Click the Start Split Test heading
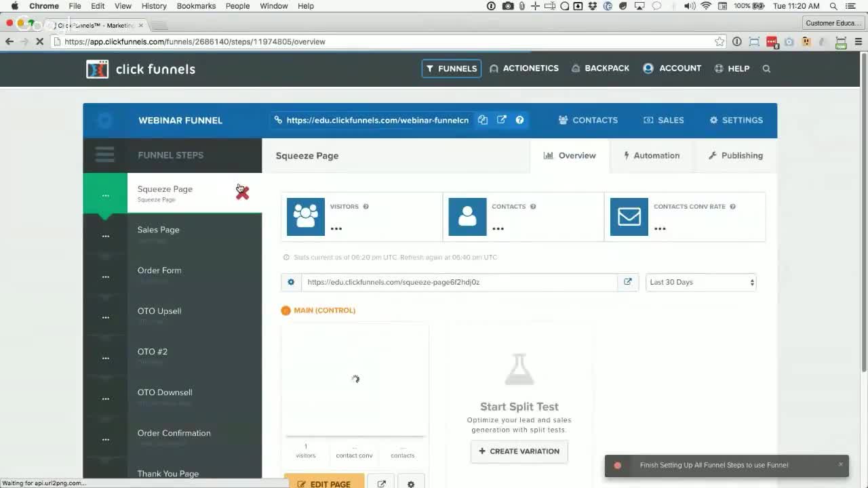Viewport: 868px width, 488px height. [519, 407]
